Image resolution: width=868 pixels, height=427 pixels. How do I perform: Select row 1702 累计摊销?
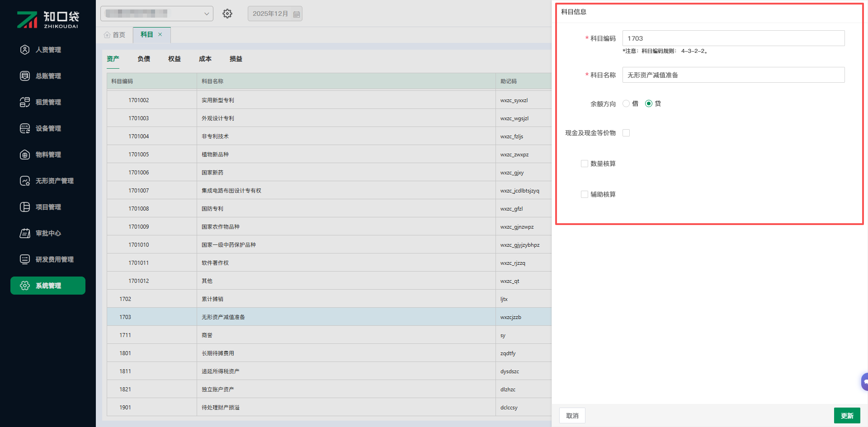point(329,299)
